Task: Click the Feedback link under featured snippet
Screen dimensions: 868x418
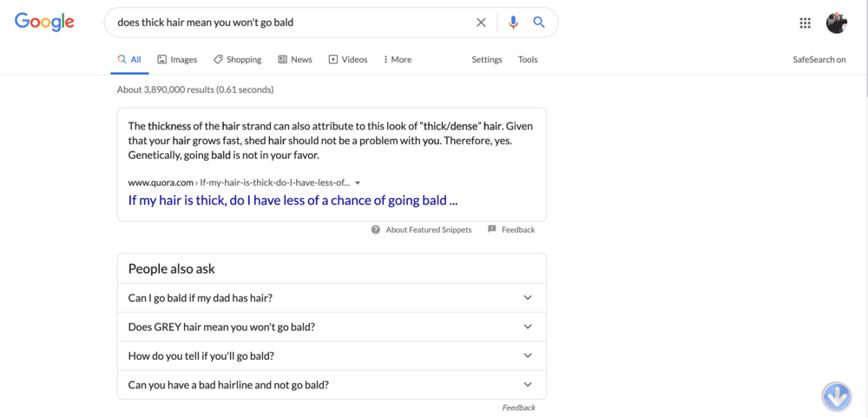Action: coord(518,229)
